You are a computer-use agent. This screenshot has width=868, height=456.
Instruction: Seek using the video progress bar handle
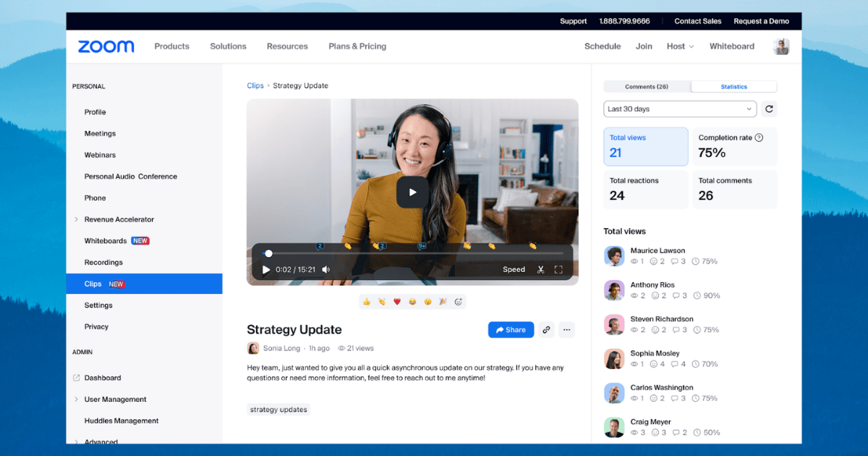pos(268,253)
